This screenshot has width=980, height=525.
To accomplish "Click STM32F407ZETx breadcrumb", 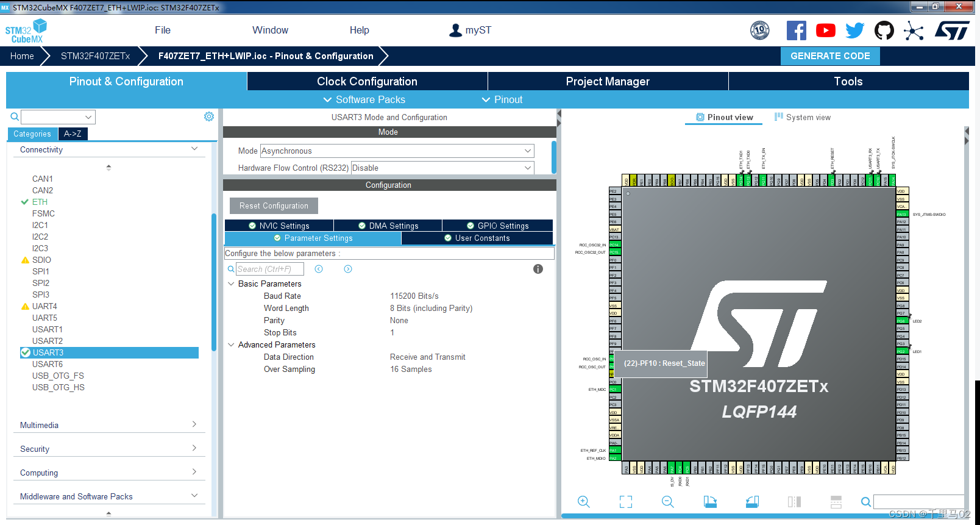I will pyautogui.click(x=95, y=55).
